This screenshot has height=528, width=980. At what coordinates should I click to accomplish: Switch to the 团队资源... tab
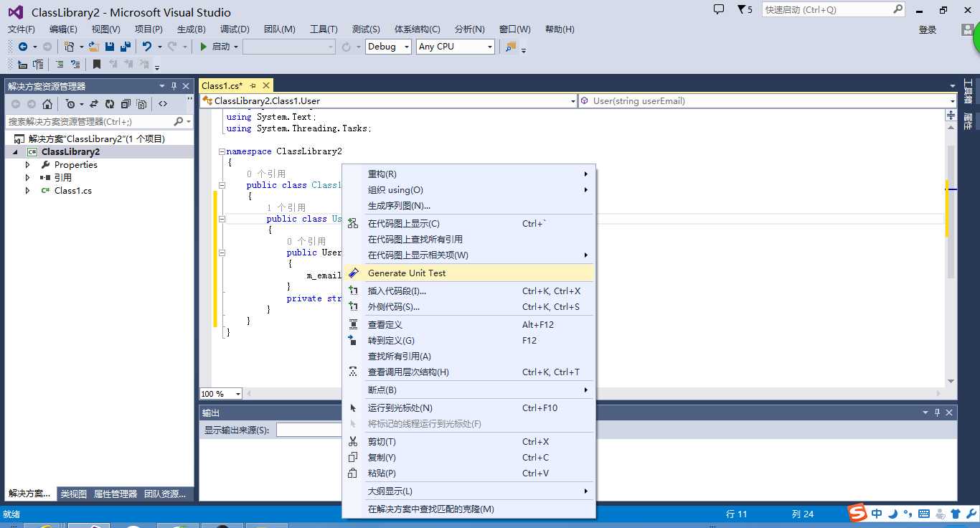[165, 494]
